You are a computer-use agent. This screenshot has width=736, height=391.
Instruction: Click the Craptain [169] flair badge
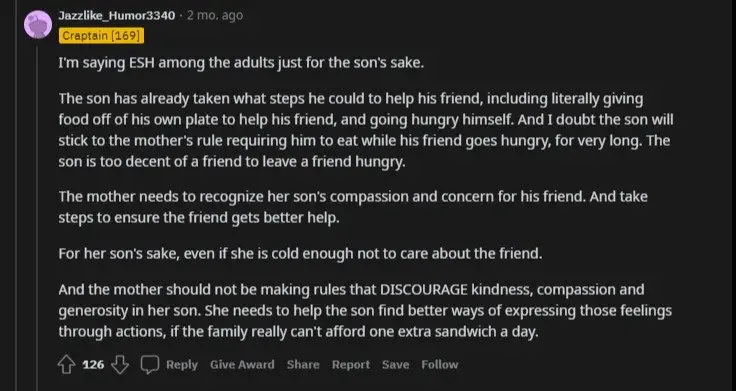(101, 36)
